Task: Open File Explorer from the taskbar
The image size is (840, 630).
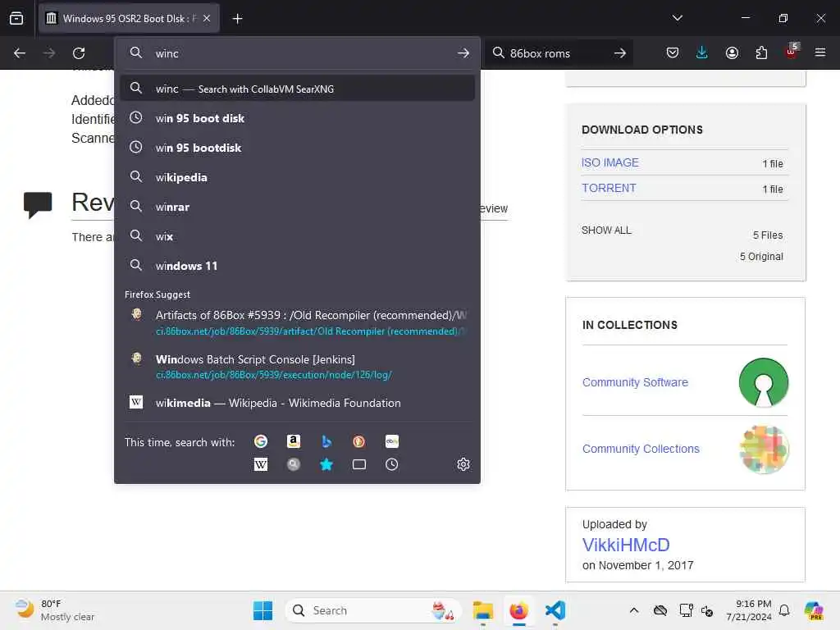Action: point(482,610)
